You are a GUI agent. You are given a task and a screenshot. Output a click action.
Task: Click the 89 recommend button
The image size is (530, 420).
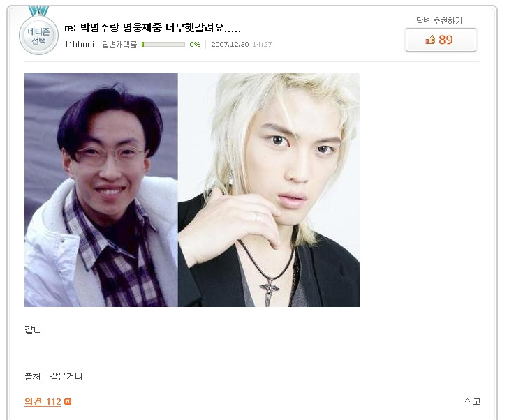pos(441,40)
